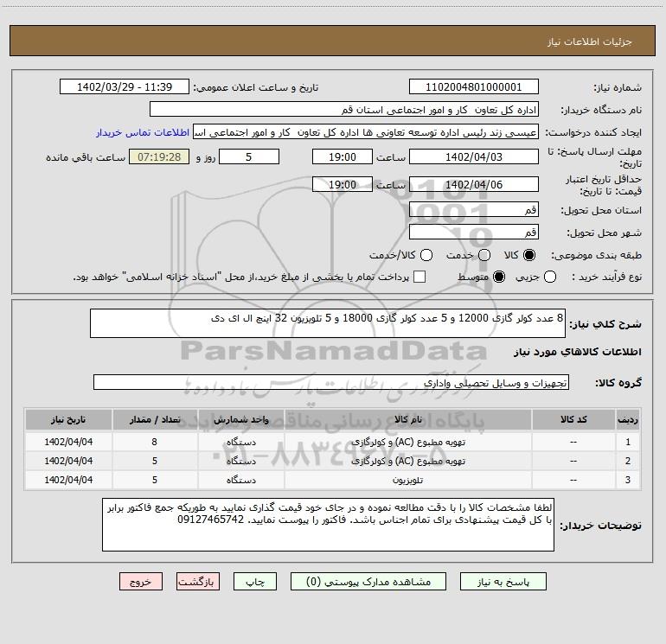This screenshot has height=644, width=666.
Task: Select the متوسط purchase type radio
Action: pos(499,277)
